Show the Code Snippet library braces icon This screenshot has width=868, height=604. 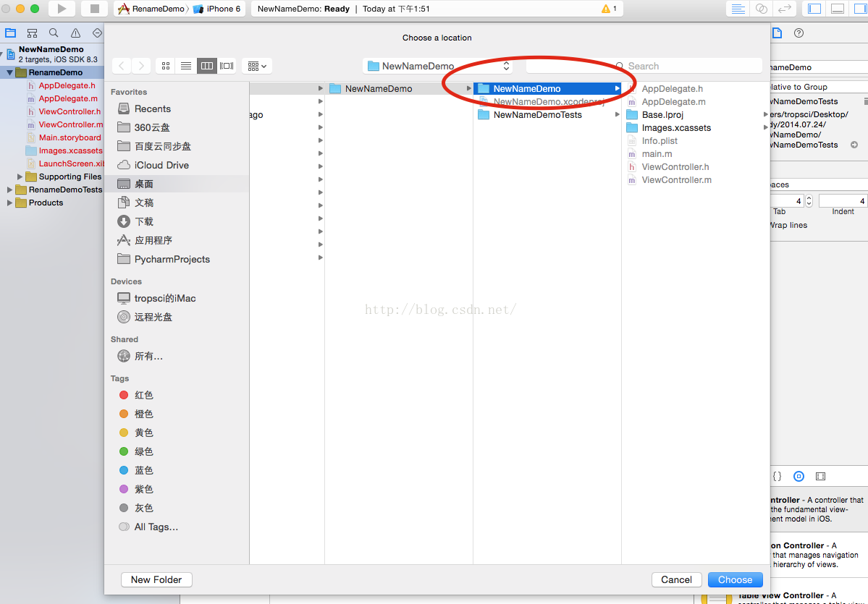click(778, 476)
